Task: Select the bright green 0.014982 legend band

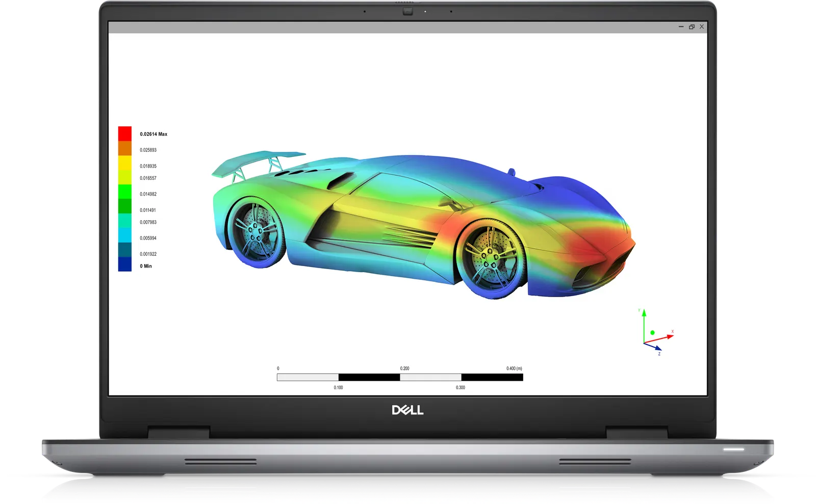Action: click(125, 192)
